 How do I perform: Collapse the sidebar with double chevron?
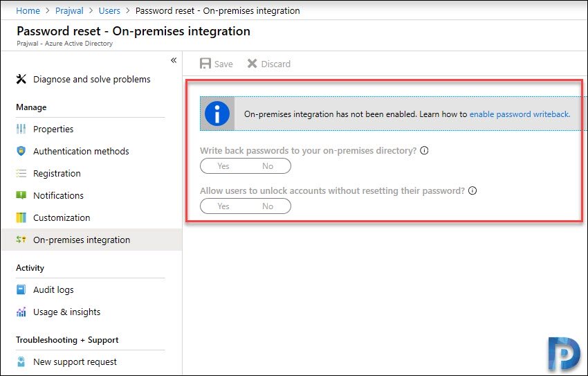click(174, 60)
